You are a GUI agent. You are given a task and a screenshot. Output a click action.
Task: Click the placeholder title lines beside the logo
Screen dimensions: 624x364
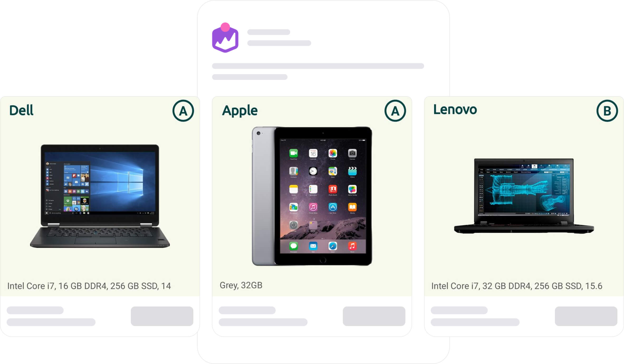tap(279, 37)
